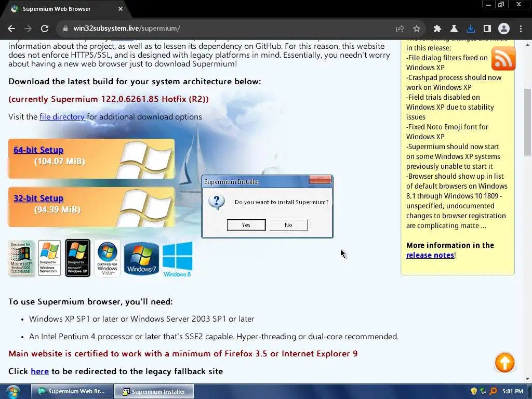Open the file directory link
The height and width of the screenshot is (399, 532).
[62, 117]
